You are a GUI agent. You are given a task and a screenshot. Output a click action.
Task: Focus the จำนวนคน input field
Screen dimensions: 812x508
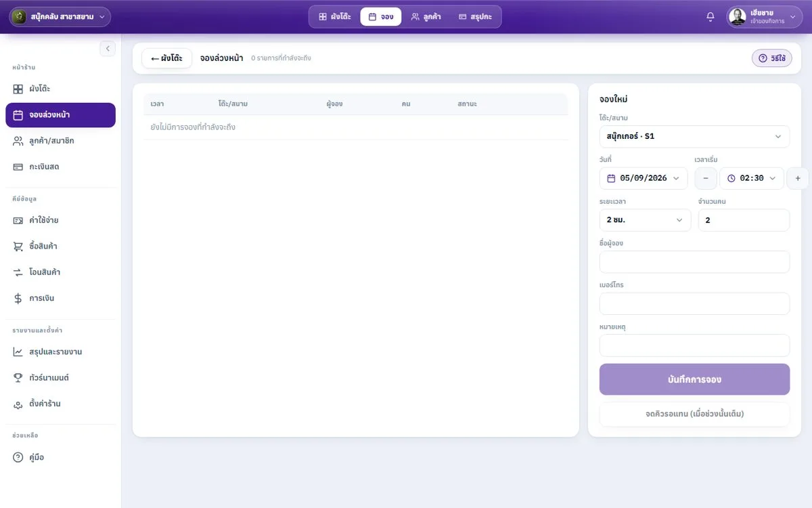744,220
